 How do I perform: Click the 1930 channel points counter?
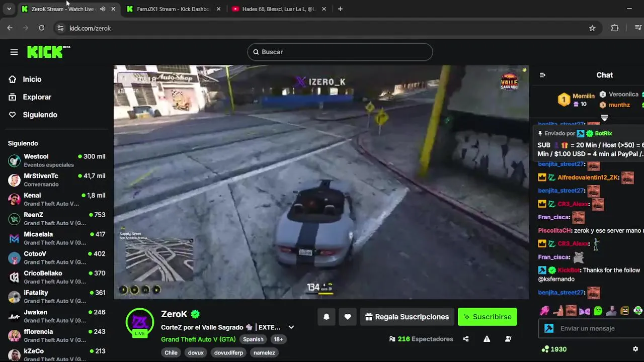[x=554, y=349]
